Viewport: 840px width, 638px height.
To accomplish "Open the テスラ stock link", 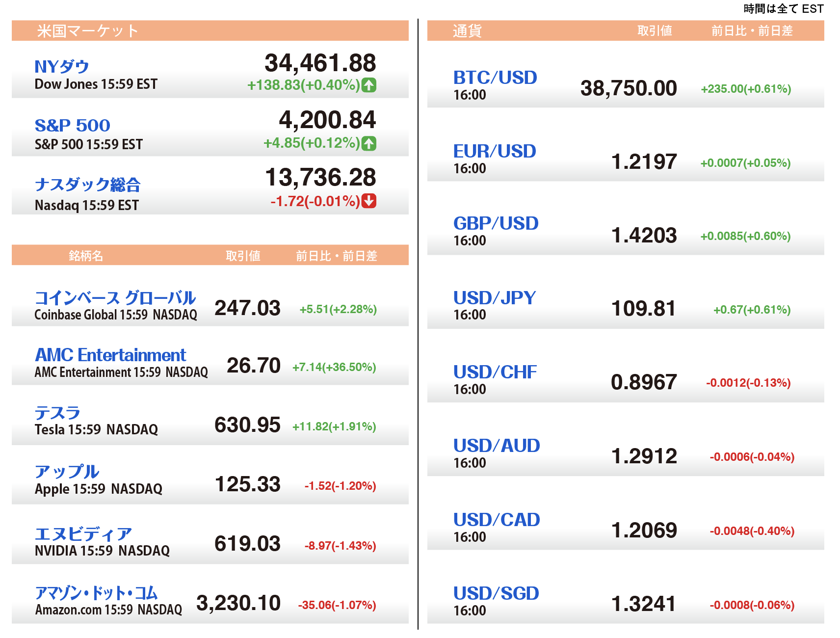I will 57,413.
